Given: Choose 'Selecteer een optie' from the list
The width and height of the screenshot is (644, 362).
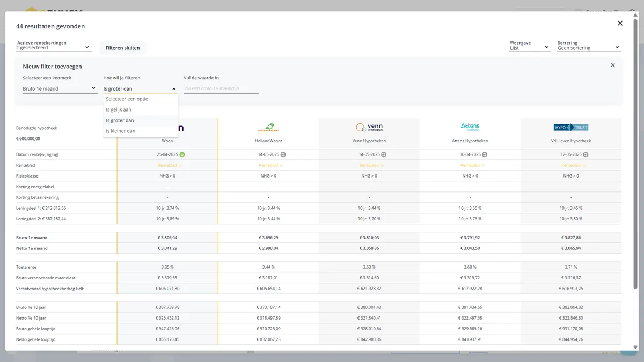Looking at the screenshot, I should click(x=141, y=99).
